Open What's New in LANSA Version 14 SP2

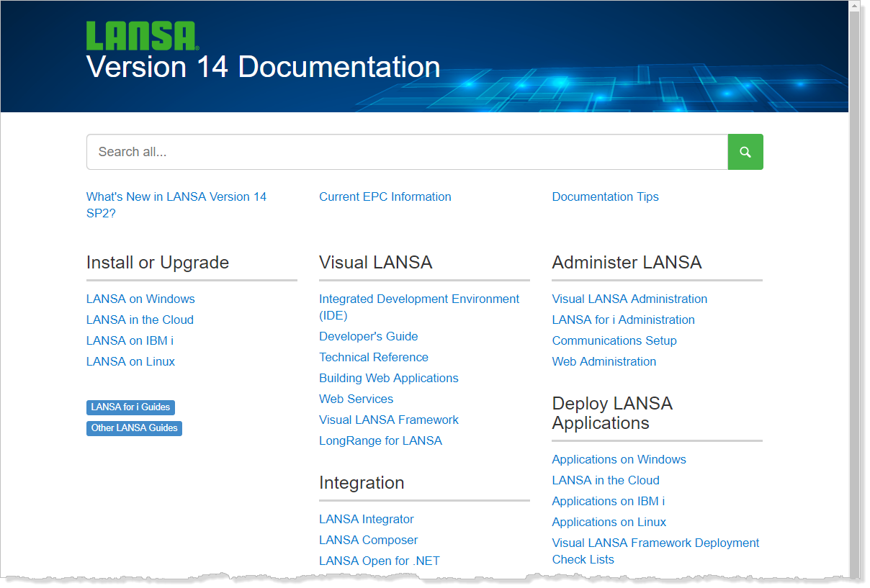pos(176,205)
